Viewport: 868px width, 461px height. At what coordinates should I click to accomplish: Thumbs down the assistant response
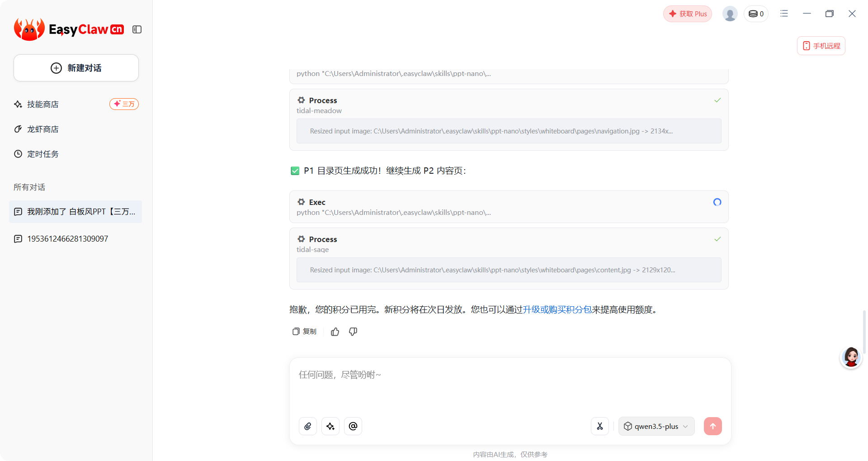353,332
